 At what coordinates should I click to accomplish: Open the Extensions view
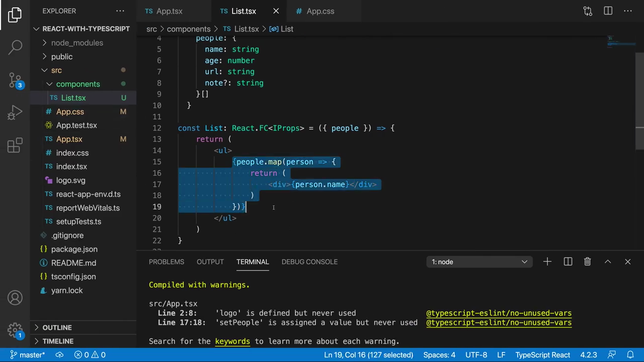[15, 145]
